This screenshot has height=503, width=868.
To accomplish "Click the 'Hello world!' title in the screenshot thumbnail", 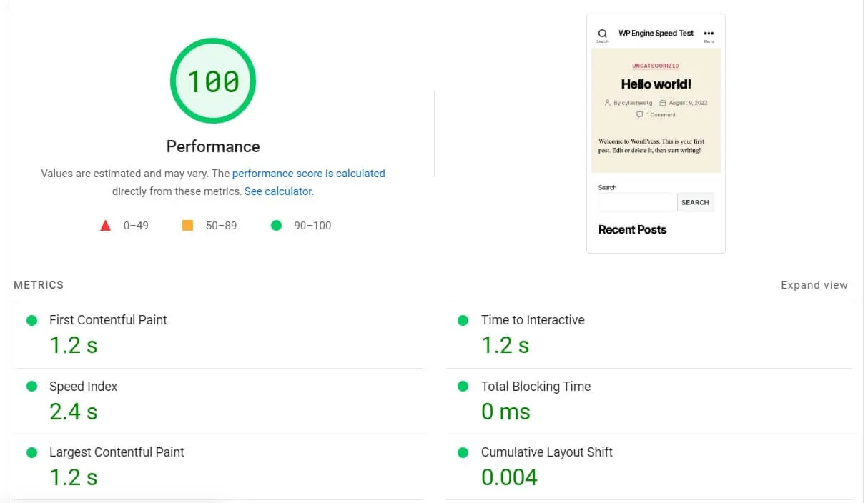I will click(x=656, y=84).
